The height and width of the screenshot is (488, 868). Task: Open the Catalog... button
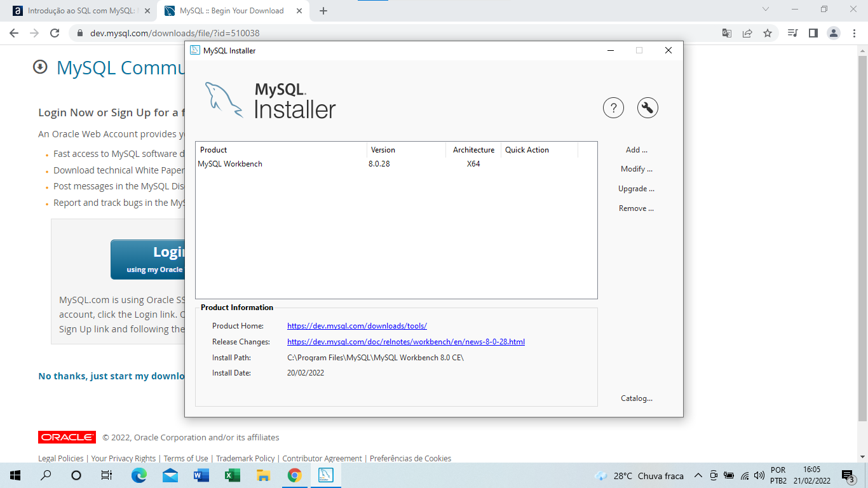pos(637,398)
